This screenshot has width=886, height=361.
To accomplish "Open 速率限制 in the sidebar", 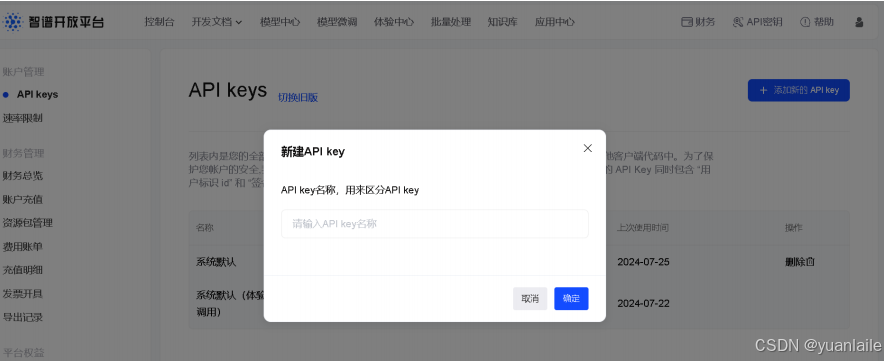I will [23, 118].
